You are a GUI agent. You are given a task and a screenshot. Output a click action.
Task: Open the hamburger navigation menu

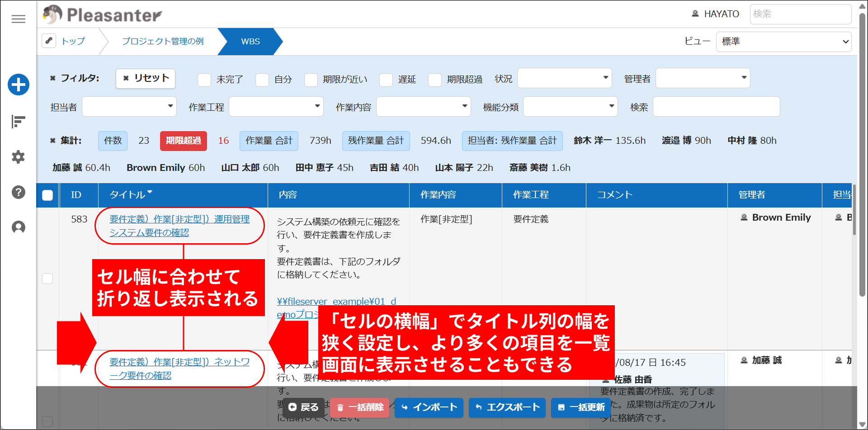click(x=19, y=19)
